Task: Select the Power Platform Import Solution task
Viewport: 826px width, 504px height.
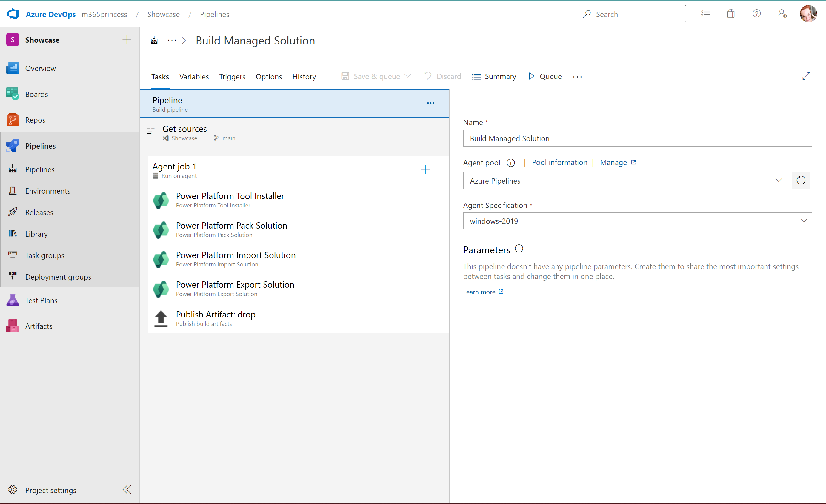Action: [x=298, y=259]
